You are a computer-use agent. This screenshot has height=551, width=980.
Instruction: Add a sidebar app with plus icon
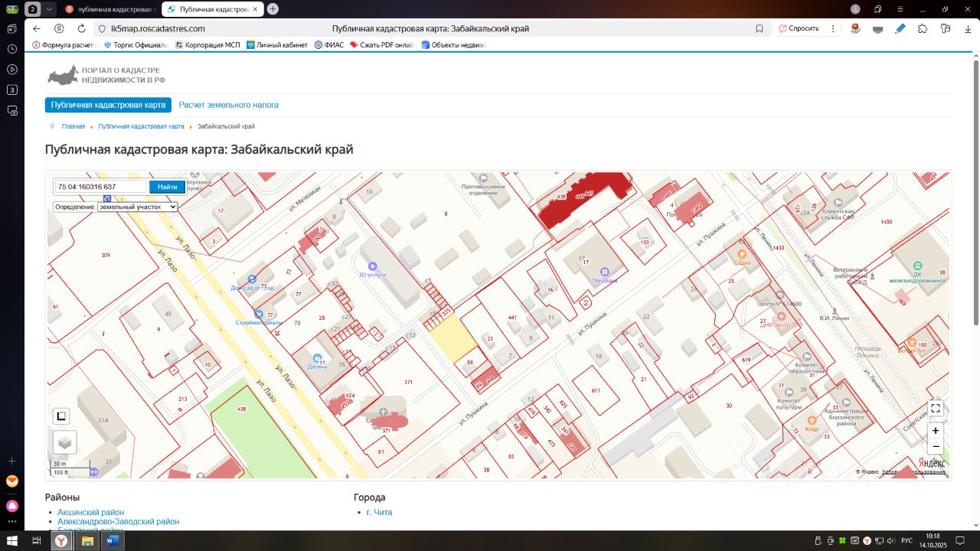point(12,461)
